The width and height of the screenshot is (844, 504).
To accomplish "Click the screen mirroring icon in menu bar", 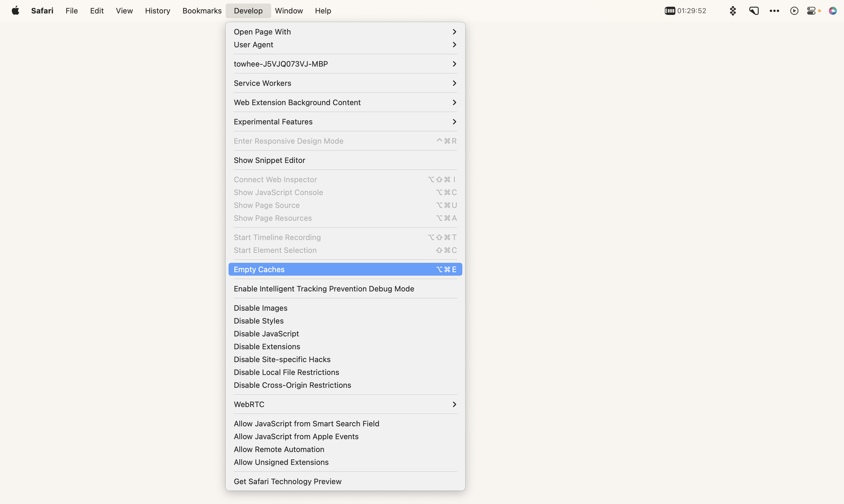I will 754,11.
